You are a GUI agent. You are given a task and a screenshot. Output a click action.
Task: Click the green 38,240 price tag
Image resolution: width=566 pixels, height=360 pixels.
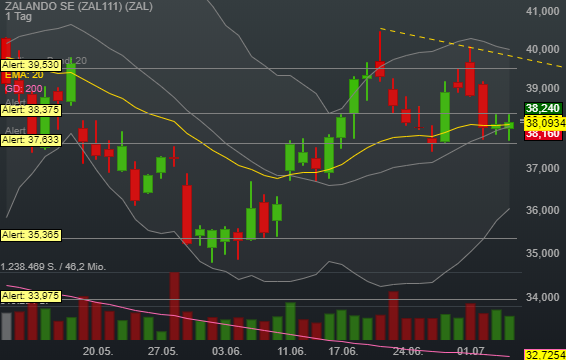(x=543, y=108)
